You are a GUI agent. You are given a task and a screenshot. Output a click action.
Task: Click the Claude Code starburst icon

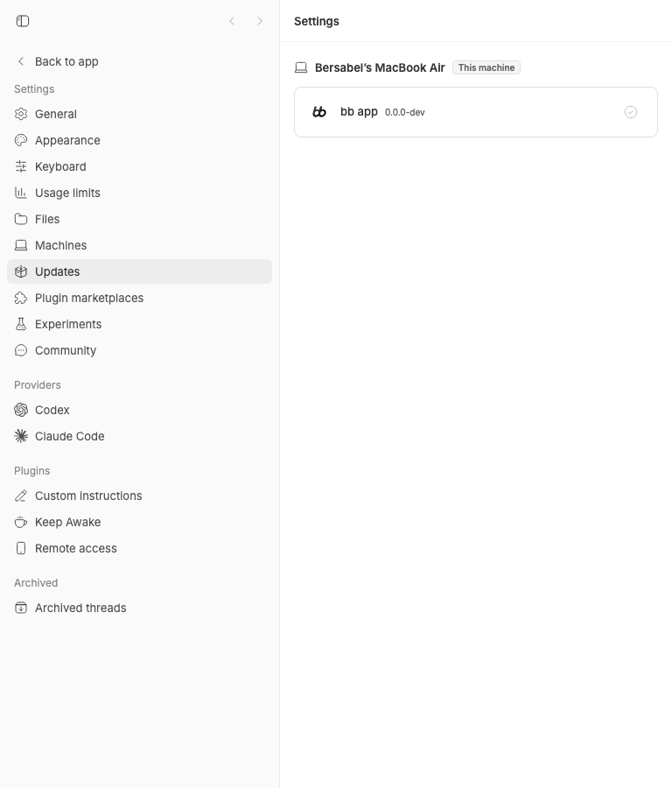[21, 436]
